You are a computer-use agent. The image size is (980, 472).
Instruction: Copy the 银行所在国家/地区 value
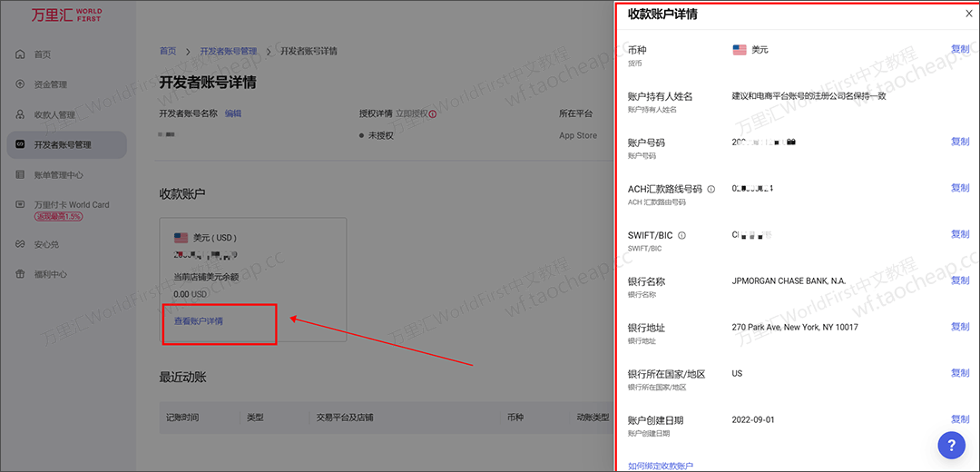960,372
